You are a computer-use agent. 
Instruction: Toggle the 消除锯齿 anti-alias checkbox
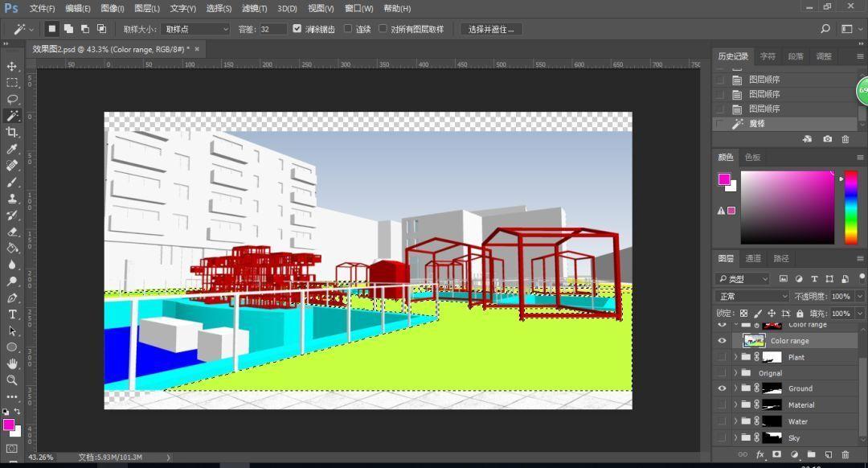tap(297, 28)
